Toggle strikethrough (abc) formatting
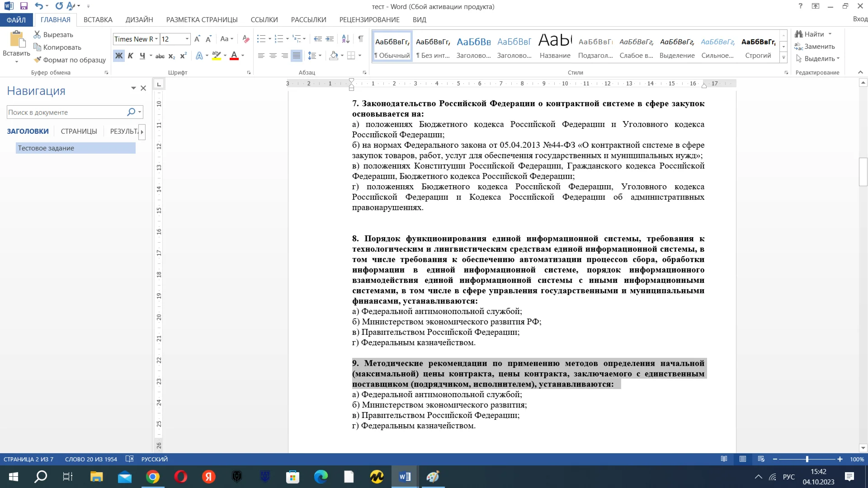 click(160, 56)
